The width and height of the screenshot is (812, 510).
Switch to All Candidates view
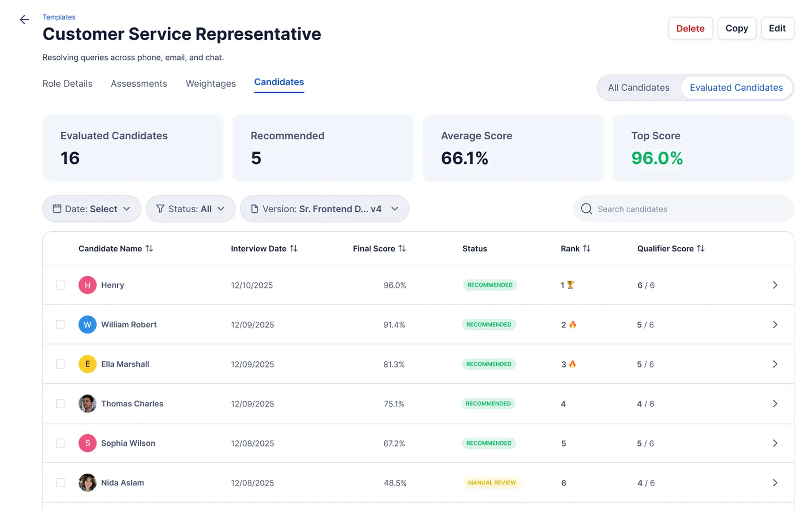(x=638, y=88)
